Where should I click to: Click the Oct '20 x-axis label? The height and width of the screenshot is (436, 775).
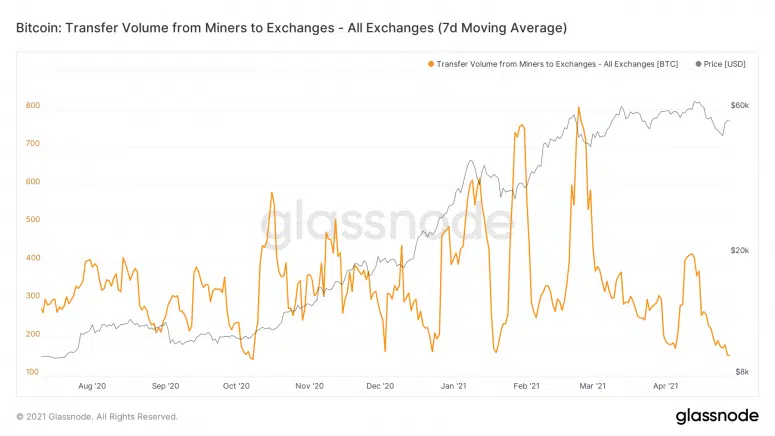point(236,386)
